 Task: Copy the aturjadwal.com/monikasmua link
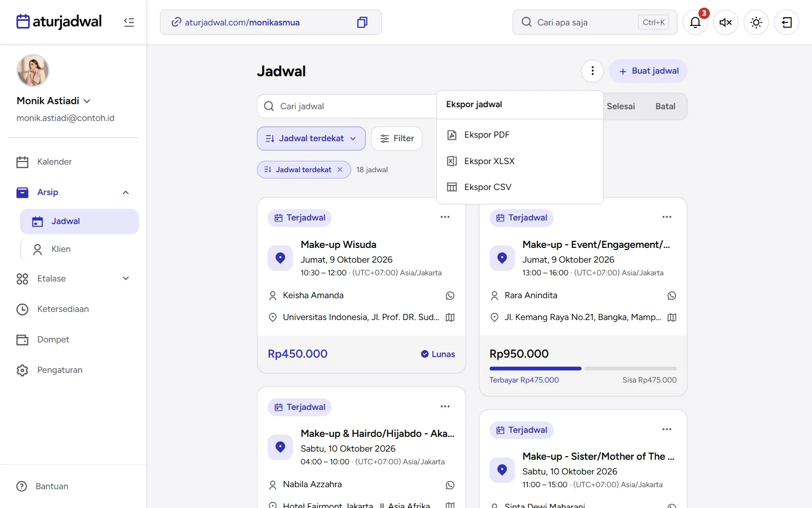point(362,22)
